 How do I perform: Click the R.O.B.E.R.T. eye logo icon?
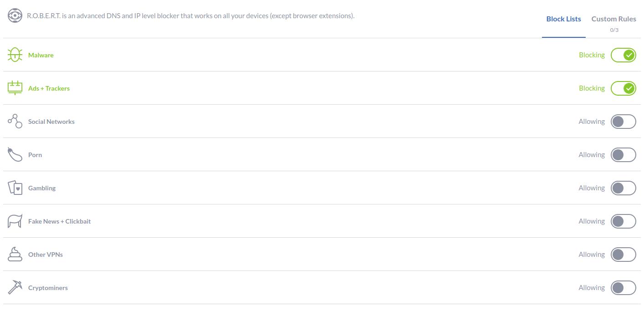point(15,15)
